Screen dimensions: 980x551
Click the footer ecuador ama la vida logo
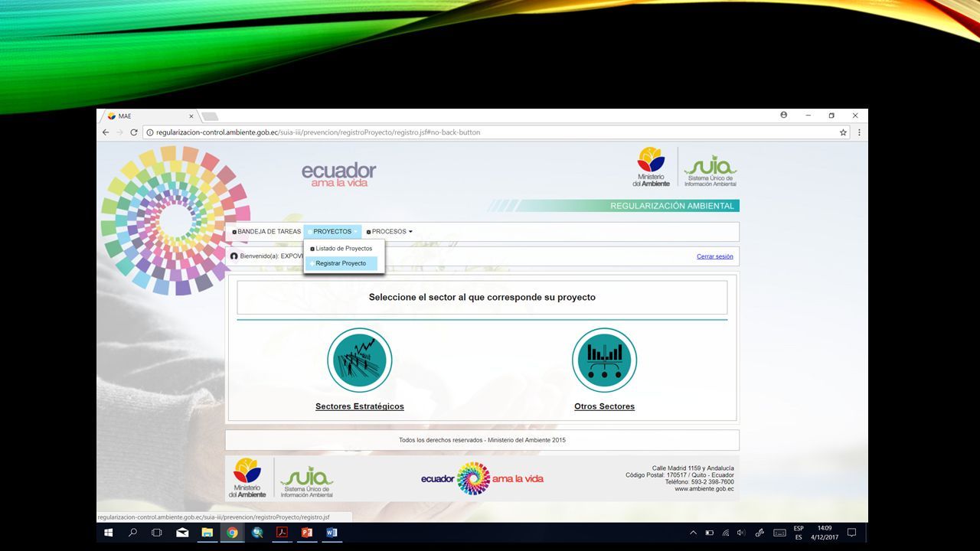tap(482, 478)
